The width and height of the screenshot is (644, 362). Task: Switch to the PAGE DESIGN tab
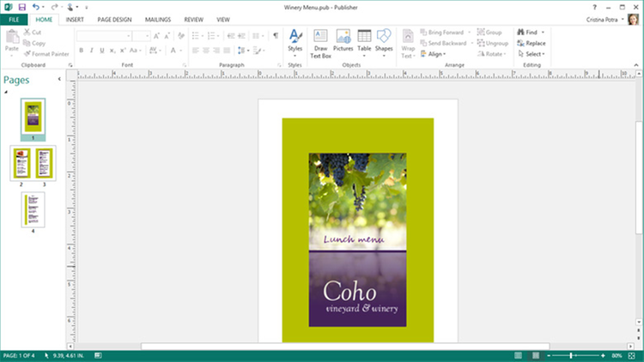[114, 19]
